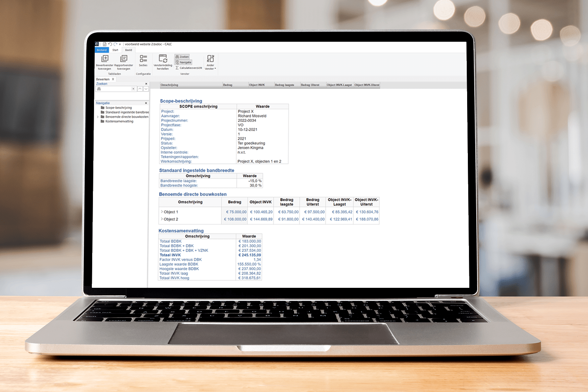Select Scope-beschrijving in the navigation tree
588x392 pixels.
tap(119, 108)
